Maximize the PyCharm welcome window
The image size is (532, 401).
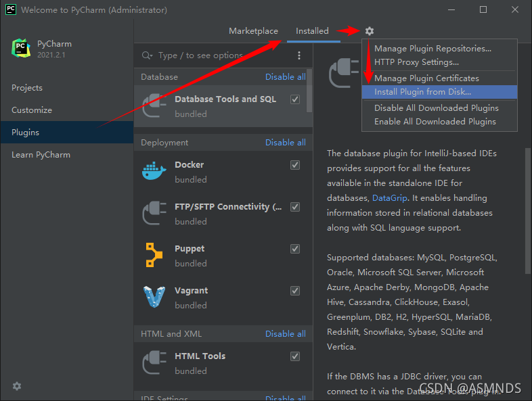tap(483, 9)
